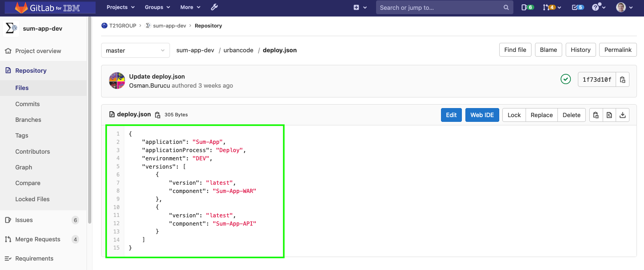The image size is (644, 270).
Task: Click the sidebar vertical scrollbar
Action: pyautogui.click(x=90, y=120)
